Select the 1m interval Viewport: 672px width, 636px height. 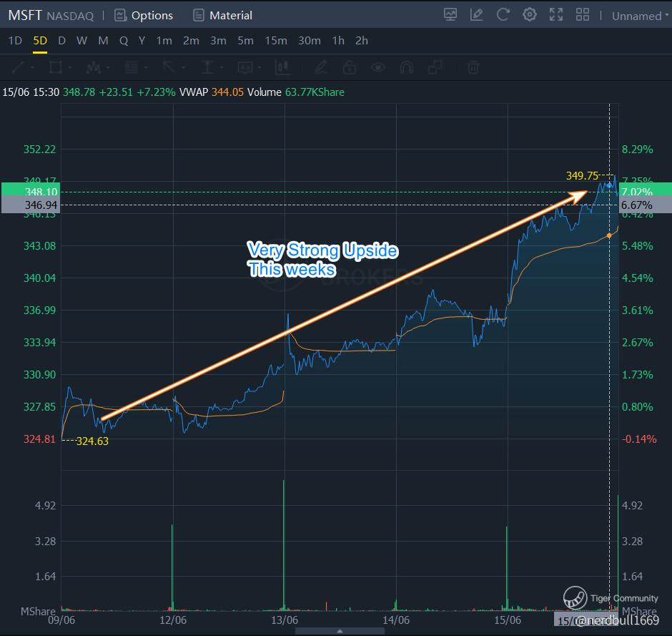tap(164, 41)
